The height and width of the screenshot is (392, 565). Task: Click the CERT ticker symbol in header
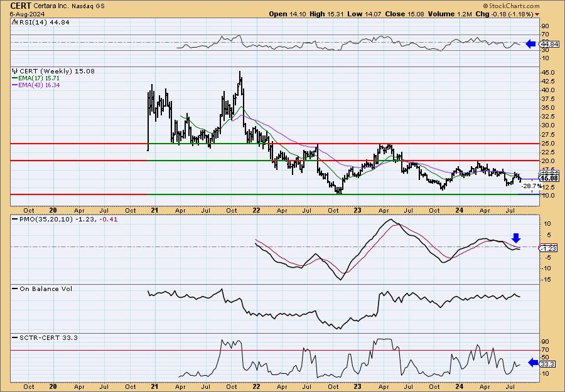pyautogui.click(x=21, y=6)
